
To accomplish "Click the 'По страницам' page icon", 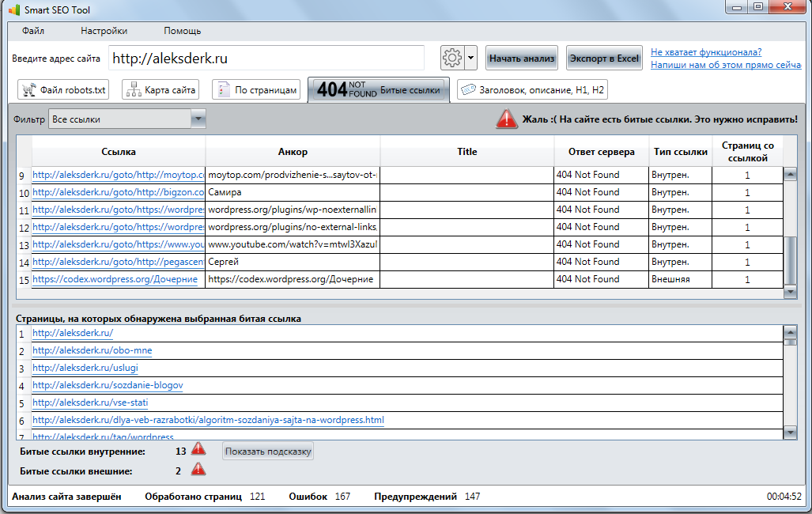I will click(223, 89).
